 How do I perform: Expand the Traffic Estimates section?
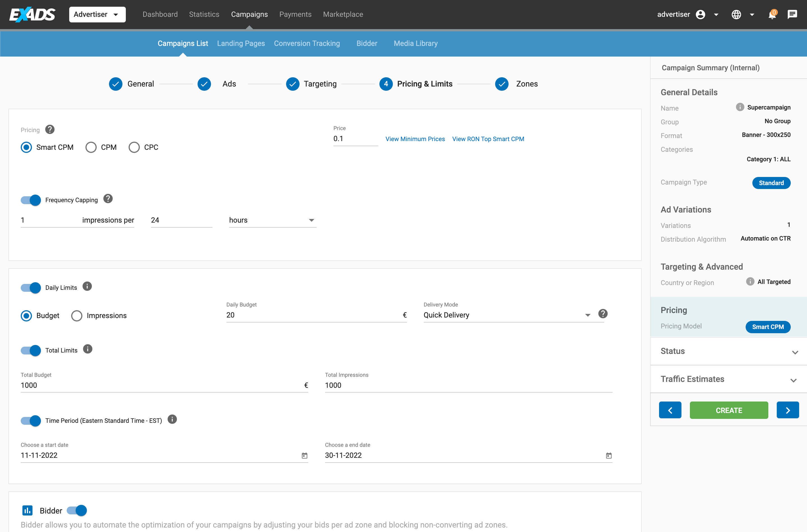coord(729,379)
